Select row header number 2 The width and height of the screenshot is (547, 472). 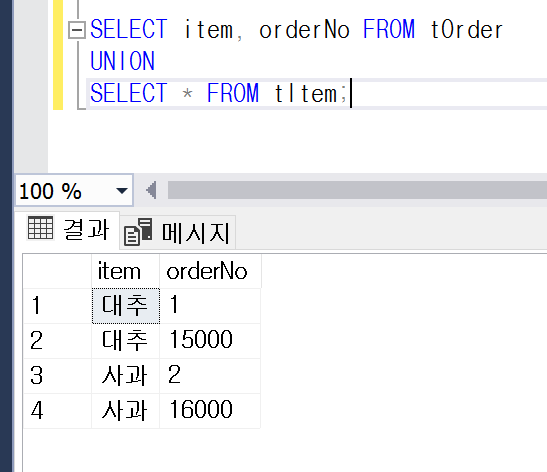pos(58,341)
